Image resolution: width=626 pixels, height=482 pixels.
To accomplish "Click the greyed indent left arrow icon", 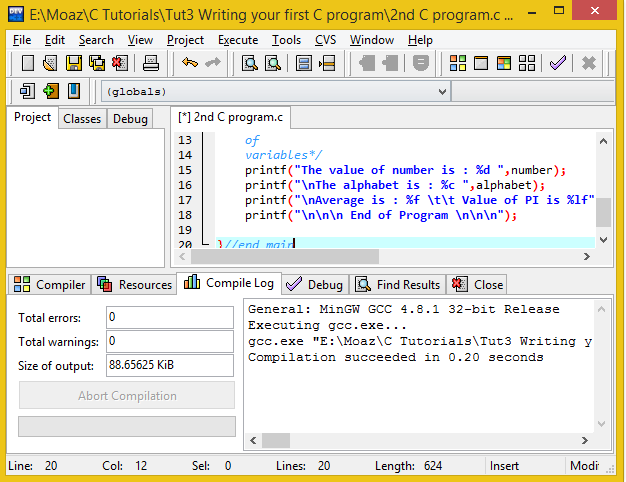I will (x=366, y=63).
